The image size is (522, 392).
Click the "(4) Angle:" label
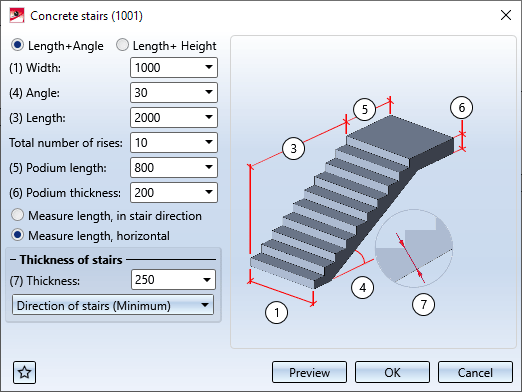[x=34, y=93]
